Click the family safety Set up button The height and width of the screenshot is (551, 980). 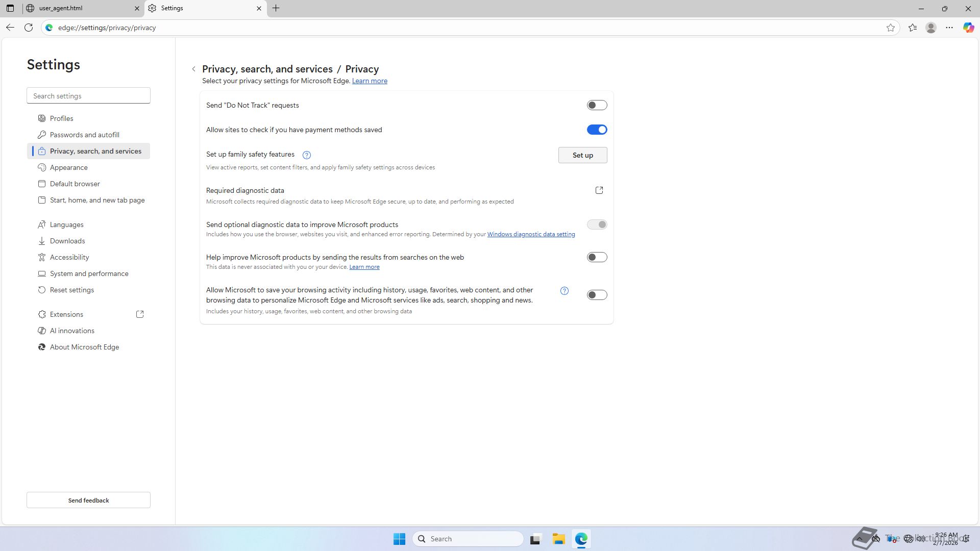click(x=582, y=155)
